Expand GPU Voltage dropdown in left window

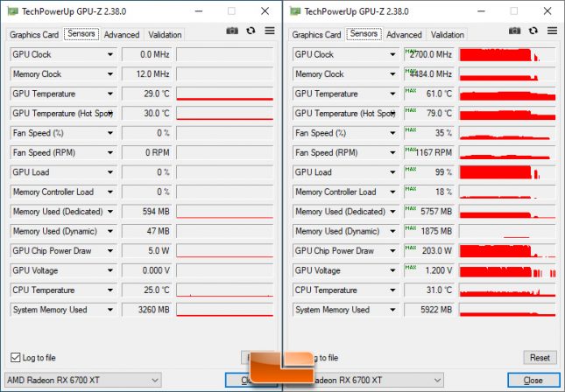pyautogui.click(x=110, y=270)
